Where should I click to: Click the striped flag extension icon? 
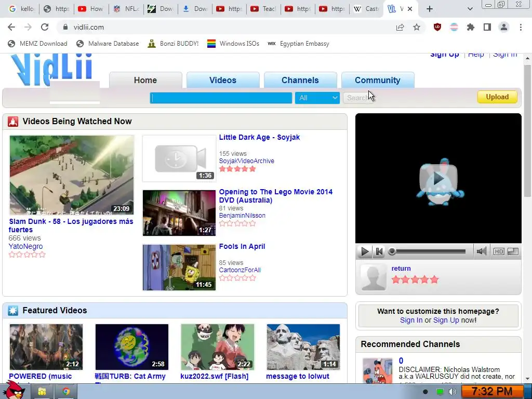pos(454,27)
